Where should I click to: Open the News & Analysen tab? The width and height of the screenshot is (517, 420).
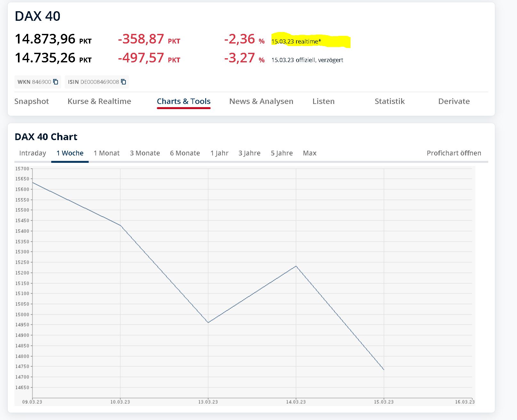coord(261,101)
